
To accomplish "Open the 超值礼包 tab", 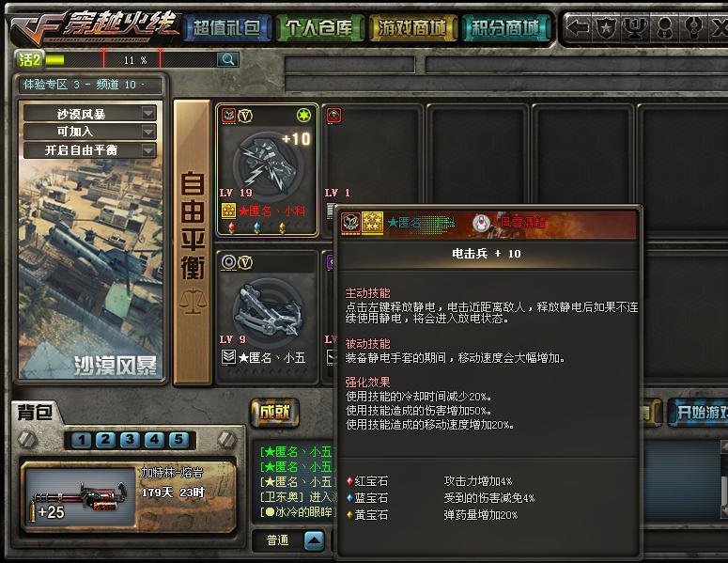I will click(227, 28).
